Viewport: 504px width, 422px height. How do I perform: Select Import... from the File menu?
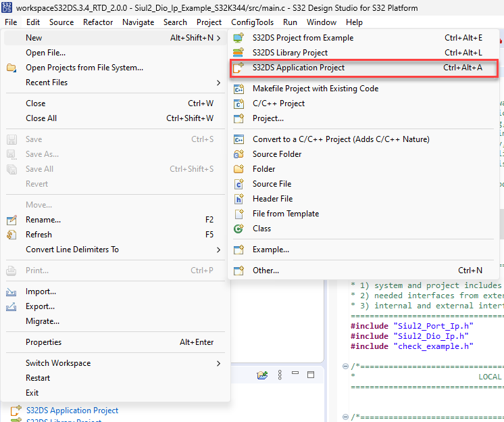tap(41, 291)
